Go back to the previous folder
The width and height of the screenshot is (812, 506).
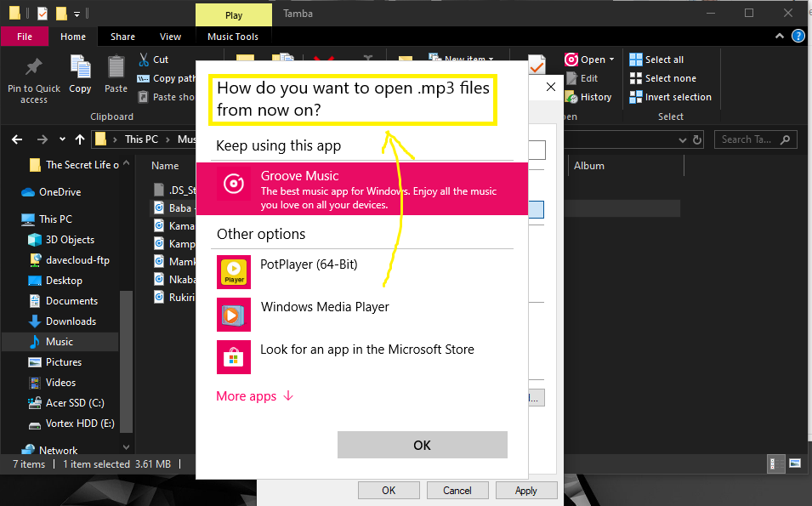17,139
